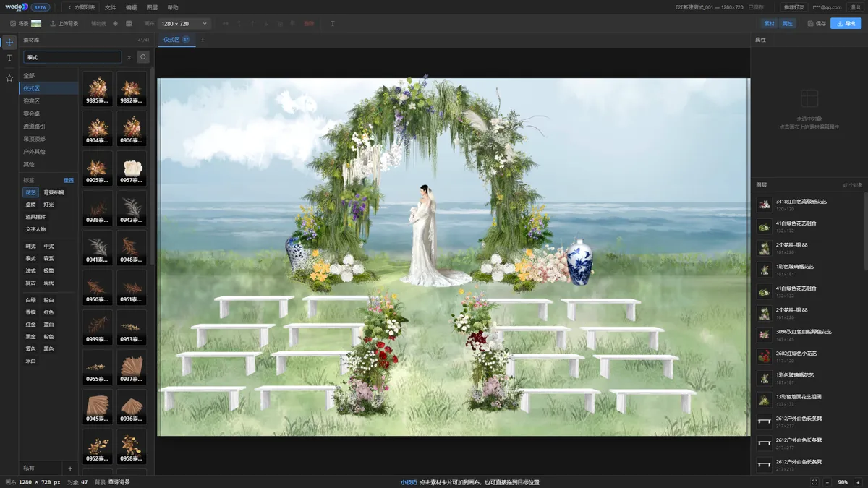Add private category with plus icon
This screenshot has width=868, height=488.
click(70, 468)
